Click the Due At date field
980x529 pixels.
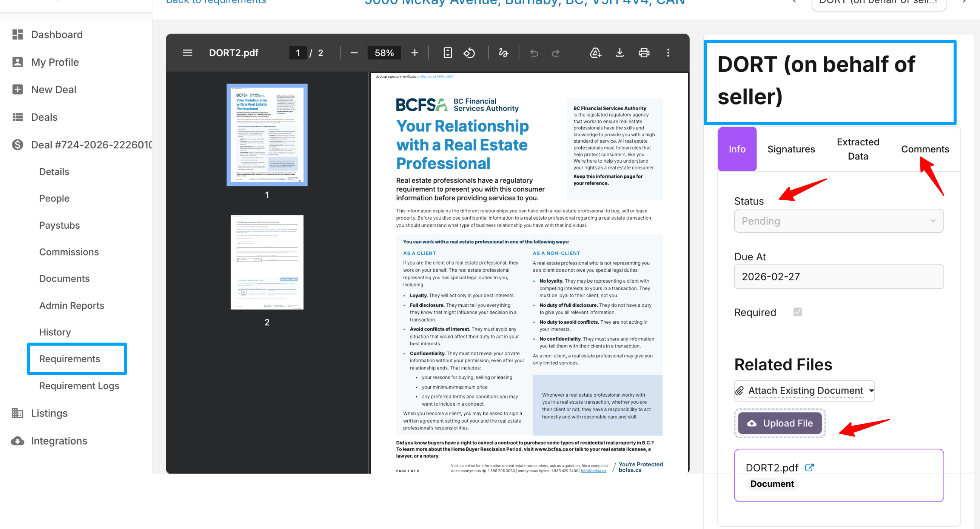[838, 277]
